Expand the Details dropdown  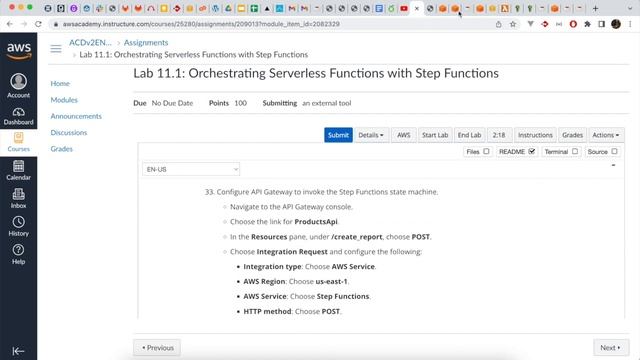click(371, 135)
